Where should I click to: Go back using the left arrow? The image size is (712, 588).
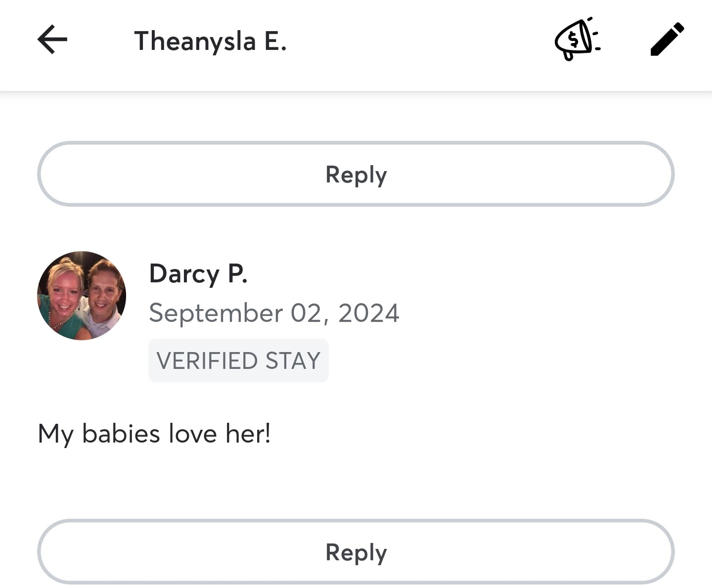(52, 40)
